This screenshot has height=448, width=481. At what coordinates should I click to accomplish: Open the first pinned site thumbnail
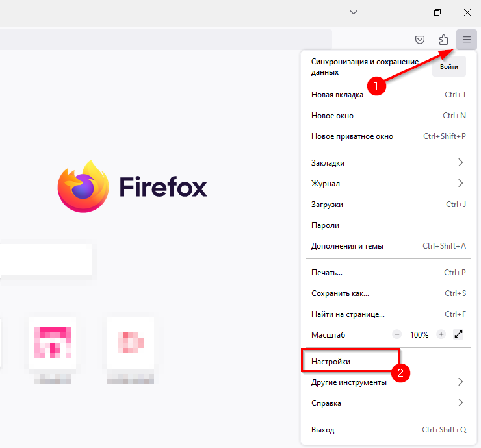click(53, 340)
